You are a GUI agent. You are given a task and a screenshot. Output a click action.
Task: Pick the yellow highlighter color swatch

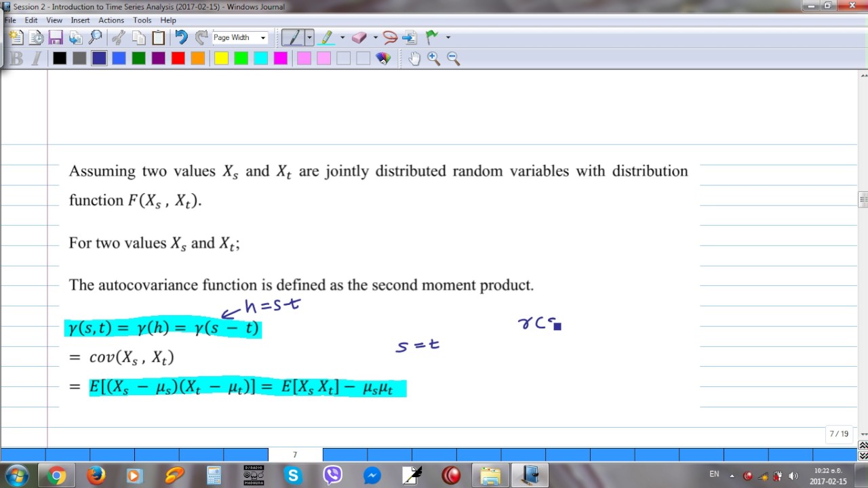click(221, 59)
